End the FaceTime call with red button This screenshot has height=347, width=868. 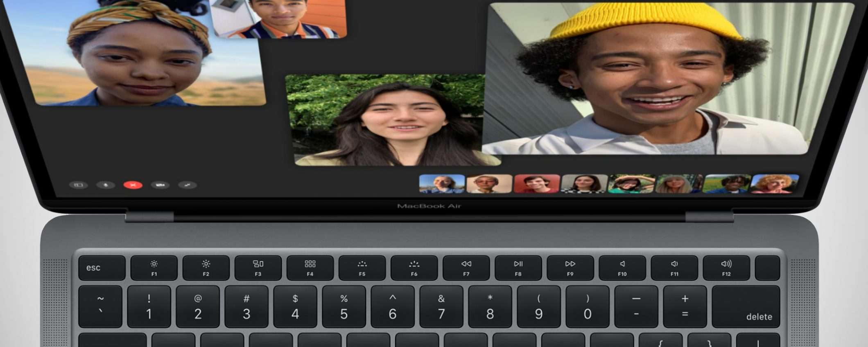133,185
